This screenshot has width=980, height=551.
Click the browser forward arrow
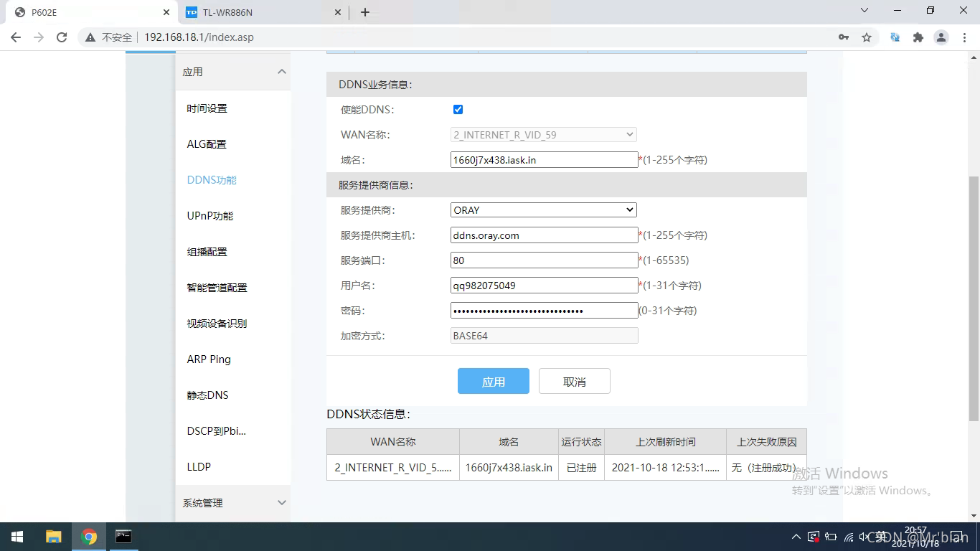tap(39, 37)
